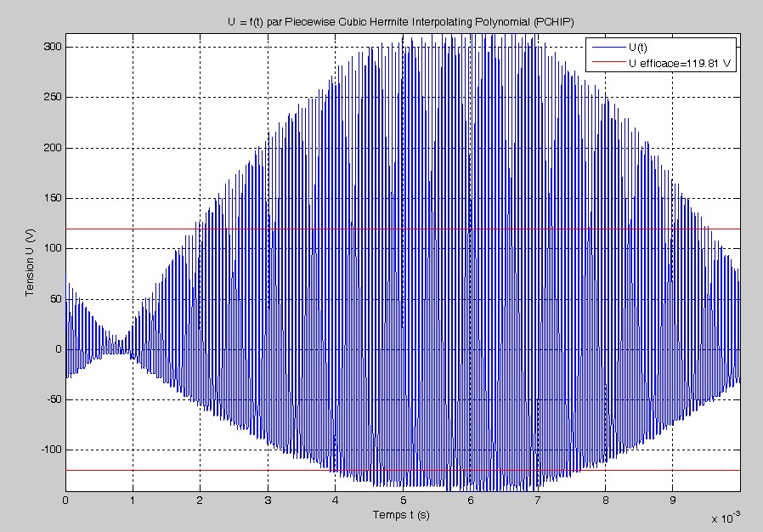Select the "U efficace=119.81 V" legend label
This screenshot has width=763, height=532.
(680, 63)
